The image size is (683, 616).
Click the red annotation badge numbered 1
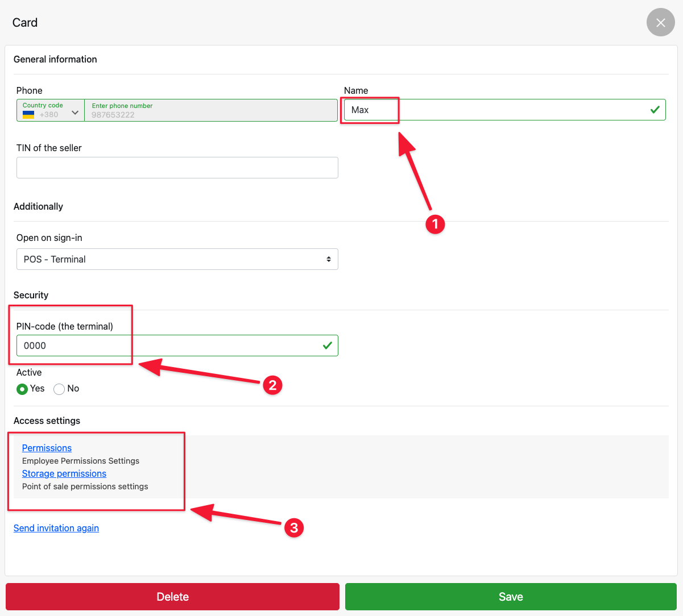click(435, 224)
